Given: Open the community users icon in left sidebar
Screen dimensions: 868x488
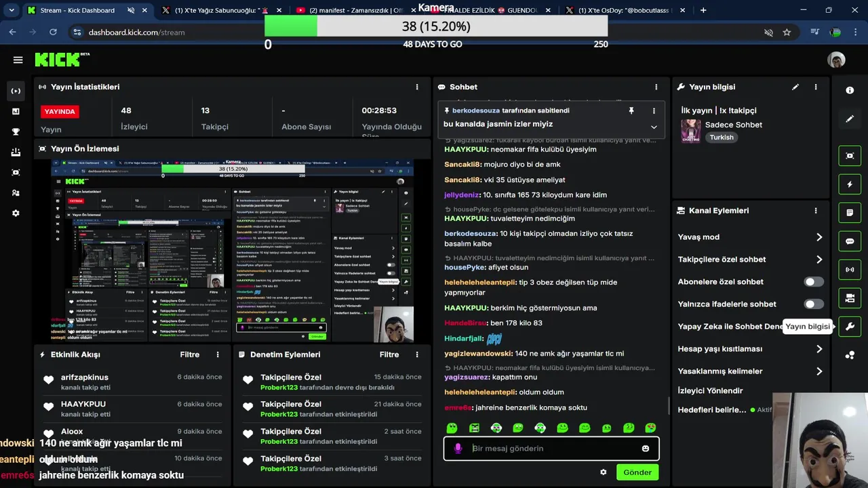Looking at the screenshot, I should tap(16, 192).
